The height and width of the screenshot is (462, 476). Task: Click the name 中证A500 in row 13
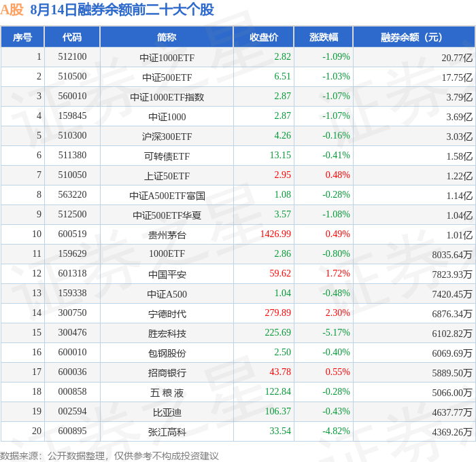[167, 294]
